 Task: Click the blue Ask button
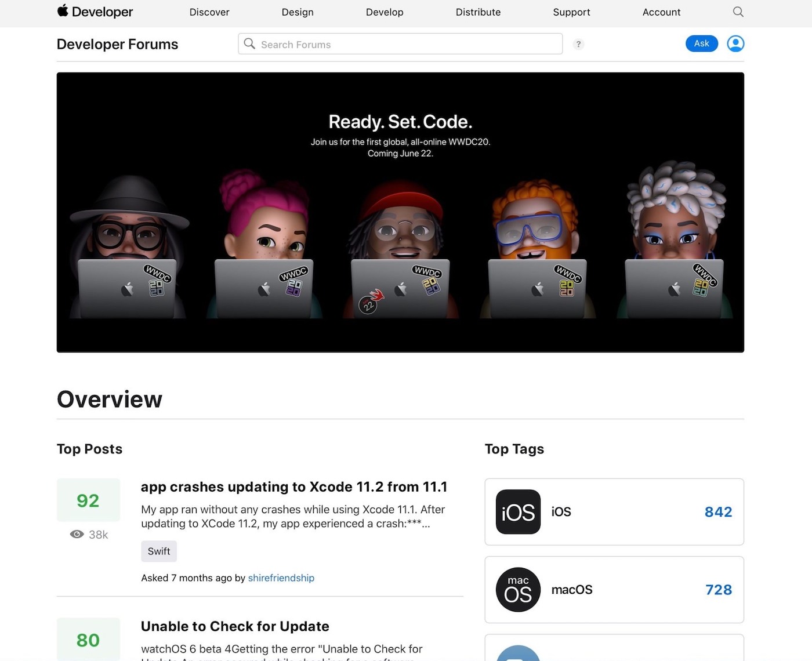pos(702,43)
